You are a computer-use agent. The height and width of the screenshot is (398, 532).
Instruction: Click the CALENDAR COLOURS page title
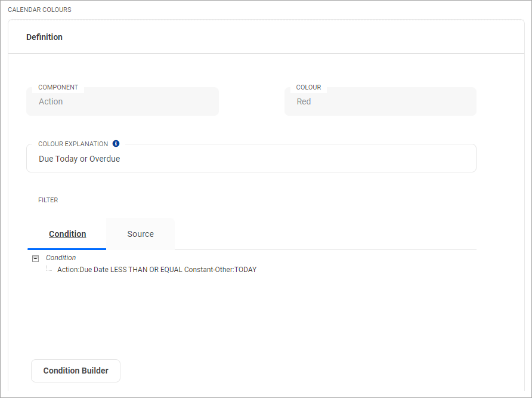tap(39, 10)
